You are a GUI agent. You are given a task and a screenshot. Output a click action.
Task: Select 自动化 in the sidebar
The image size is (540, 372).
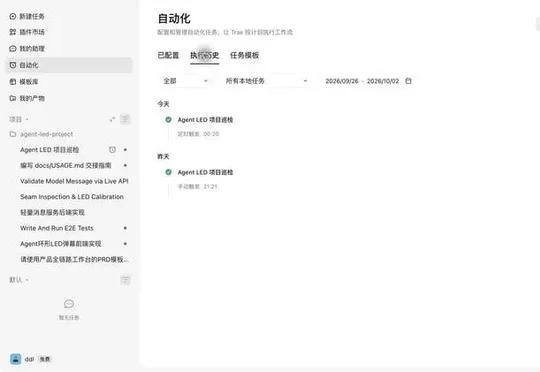69,65
